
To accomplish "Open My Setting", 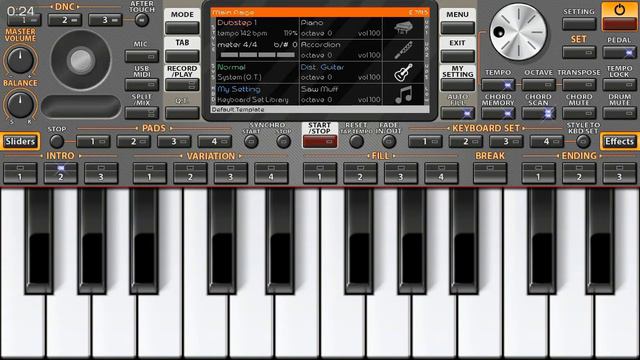I will point(458,84).
